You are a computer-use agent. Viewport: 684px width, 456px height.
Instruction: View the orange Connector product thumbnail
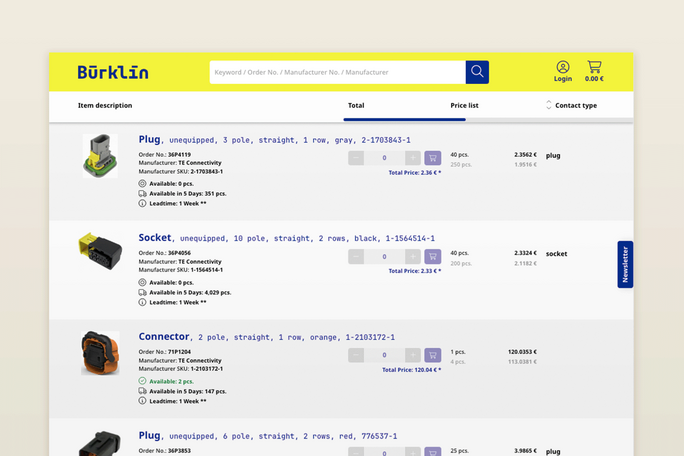click(x=100, y=353)
